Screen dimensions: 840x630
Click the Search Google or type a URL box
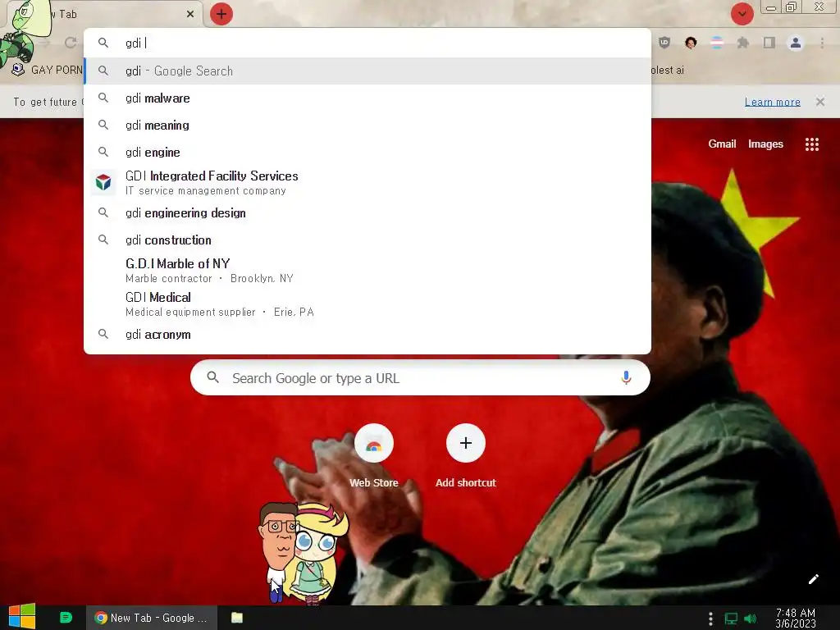(420, 377)
